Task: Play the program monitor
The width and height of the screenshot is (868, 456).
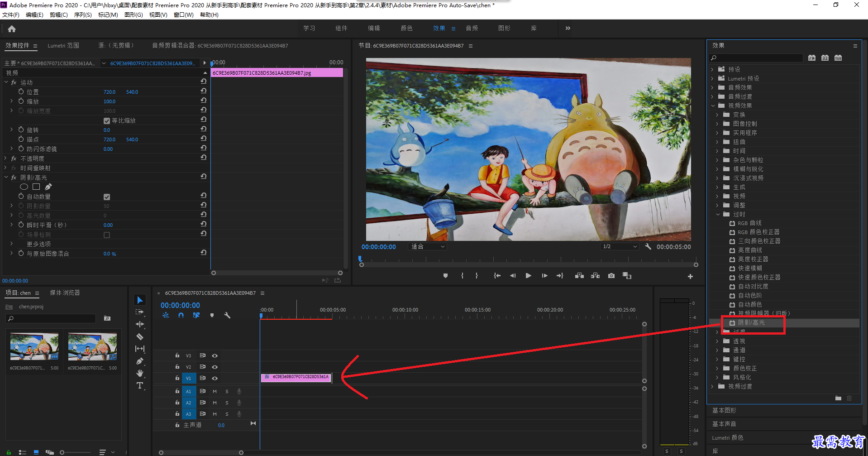Action: click(x=528, y=276)
